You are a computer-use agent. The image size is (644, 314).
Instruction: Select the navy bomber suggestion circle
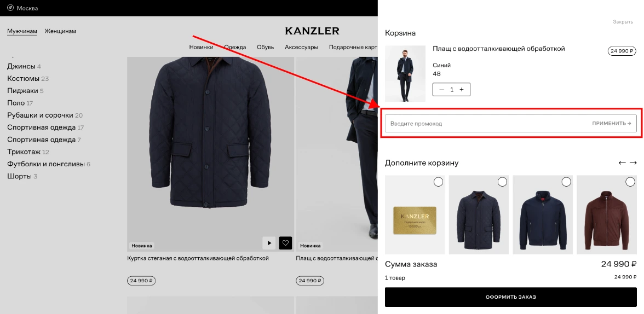click(x=566, y=182)
